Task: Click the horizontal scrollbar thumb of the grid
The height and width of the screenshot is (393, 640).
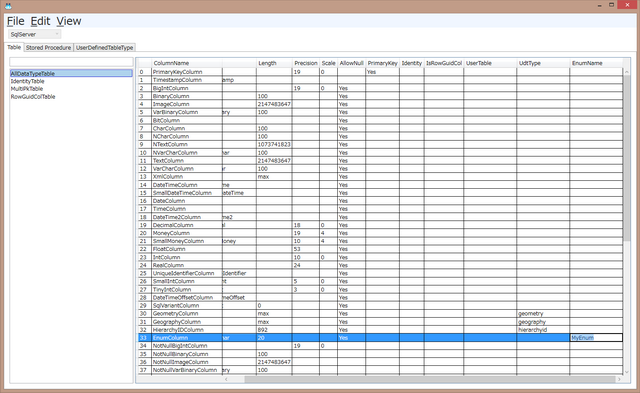Action: 430,379
